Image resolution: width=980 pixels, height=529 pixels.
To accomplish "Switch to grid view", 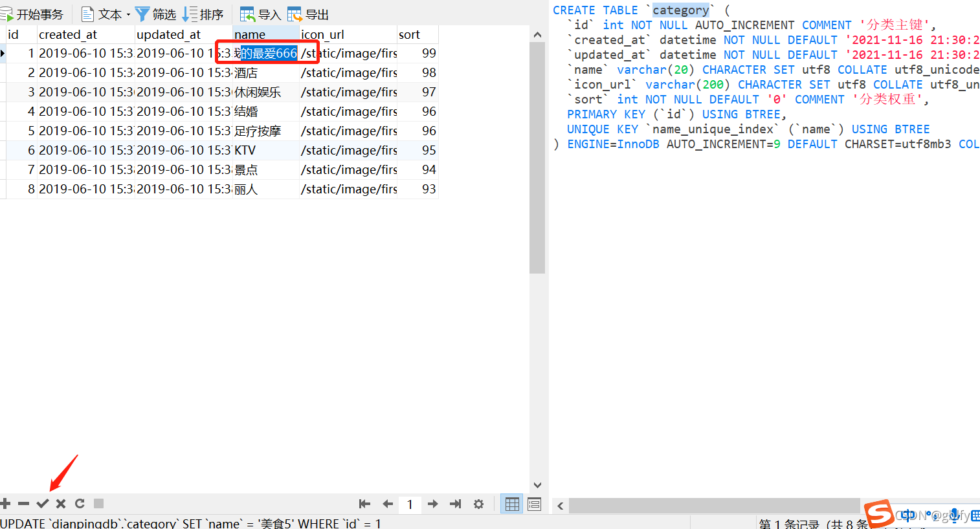I will [512, 504].
